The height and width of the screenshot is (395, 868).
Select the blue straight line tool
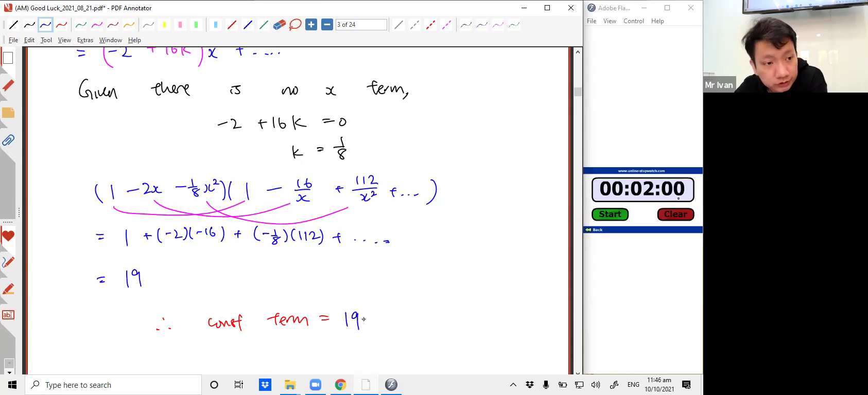pyautogui.click(x=248, y=25)
